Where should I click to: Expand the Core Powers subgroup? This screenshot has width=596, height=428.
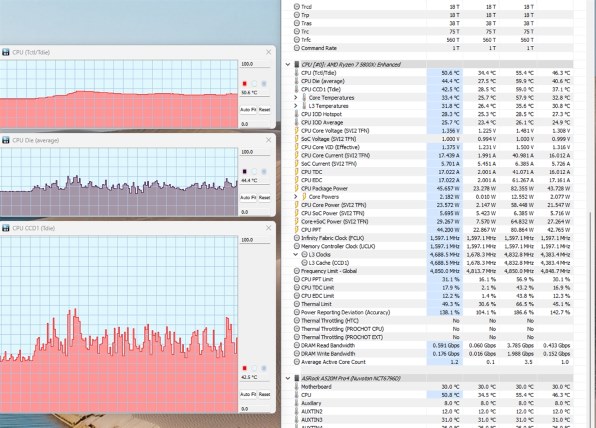click(296, 197)
